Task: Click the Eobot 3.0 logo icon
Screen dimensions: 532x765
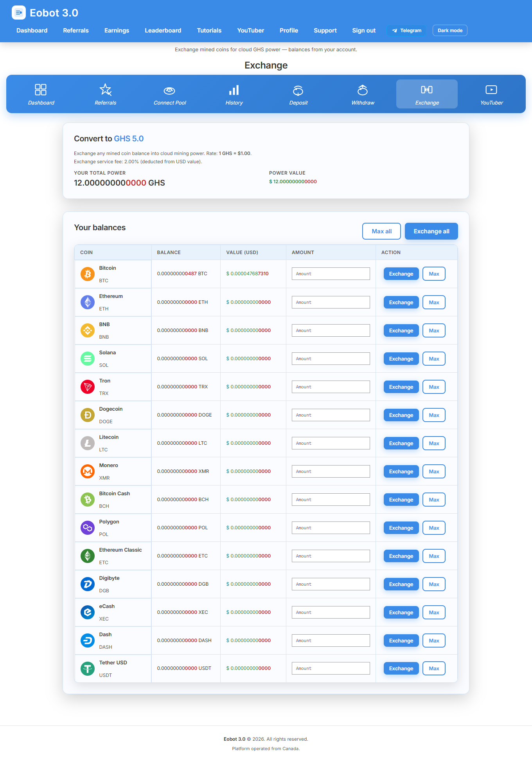Action: pyautogui.click(x=19, y=13)
